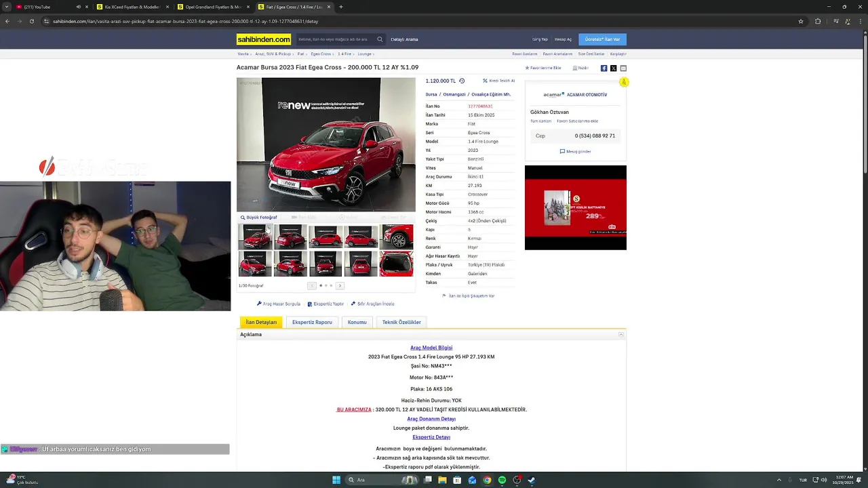868x488 pixels.
Task: Open Karşılaştır link
Action: 618,54
